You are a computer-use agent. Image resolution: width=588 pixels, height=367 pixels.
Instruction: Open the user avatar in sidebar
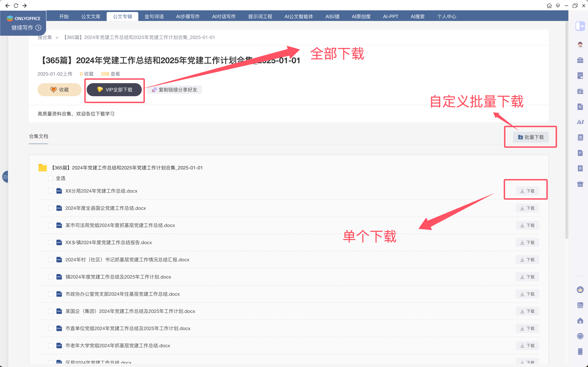click(x=580, y=45)
